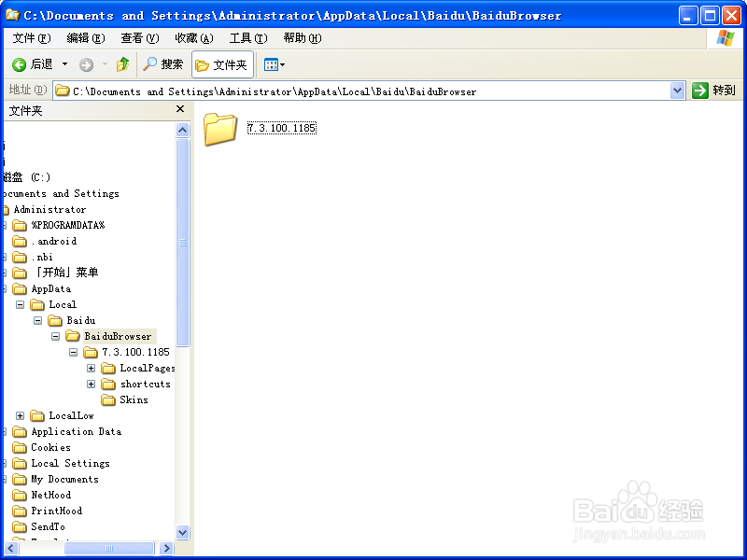Expand the LocalPages tree node
747x560 pixels.
coord(91,368)
